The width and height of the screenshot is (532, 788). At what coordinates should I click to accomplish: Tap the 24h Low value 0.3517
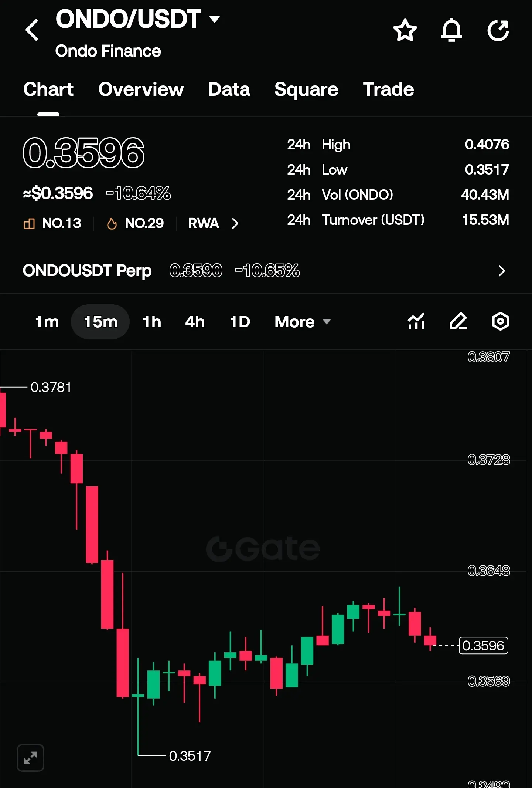click(x=487, y=170)
